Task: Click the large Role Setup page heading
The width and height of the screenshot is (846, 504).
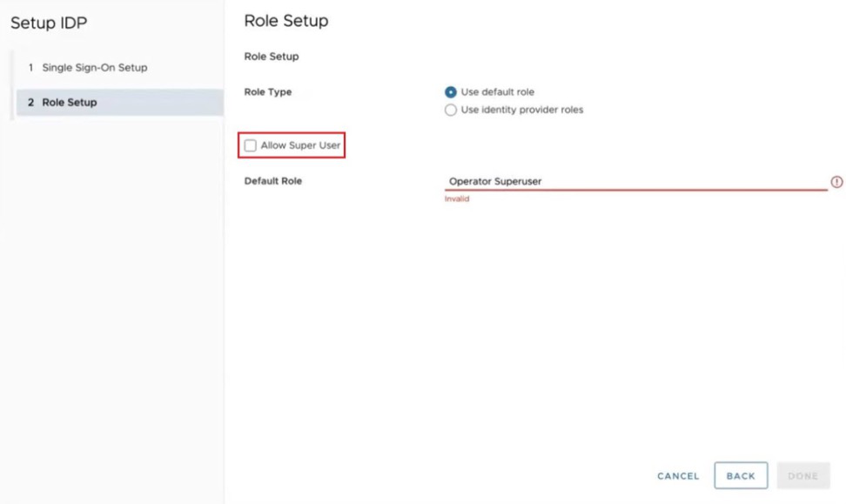Action: click(286, 21)
